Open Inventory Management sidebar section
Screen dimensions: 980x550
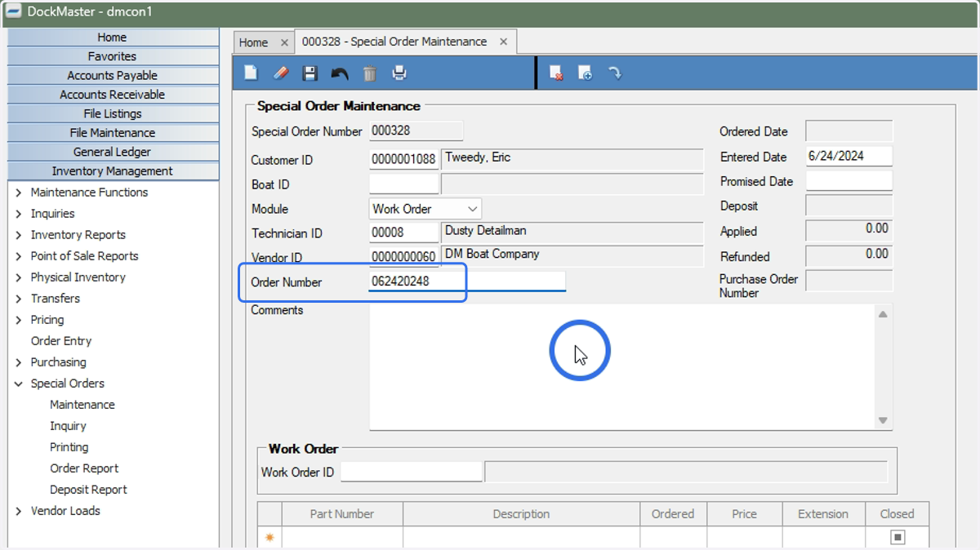pos(113,171)
